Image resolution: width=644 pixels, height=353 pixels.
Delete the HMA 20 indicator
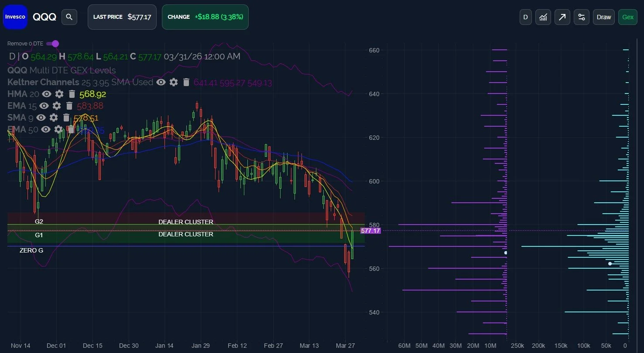(72, 94)
